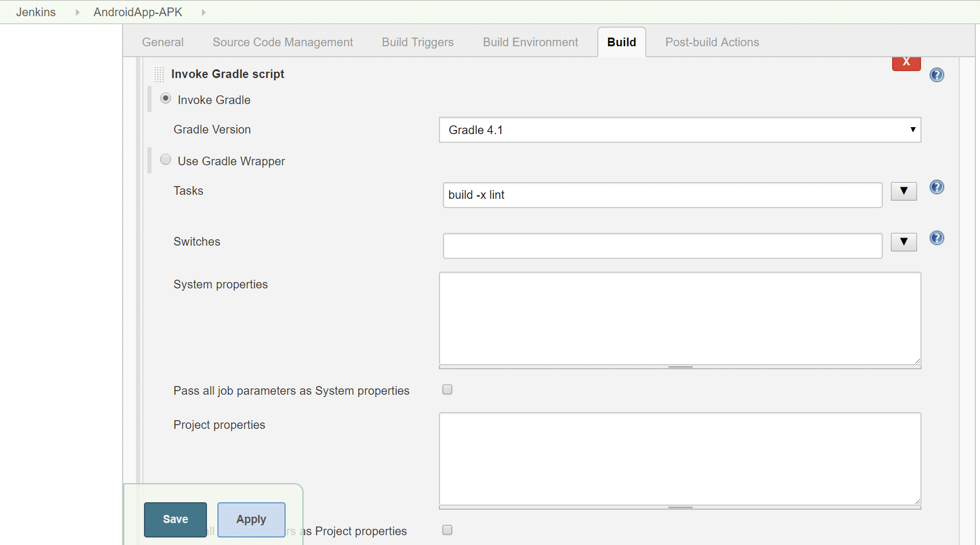The image size is (980, 545).
Task: Tick the job parameters as Project properties checkbox
Action: coord(448,530)
